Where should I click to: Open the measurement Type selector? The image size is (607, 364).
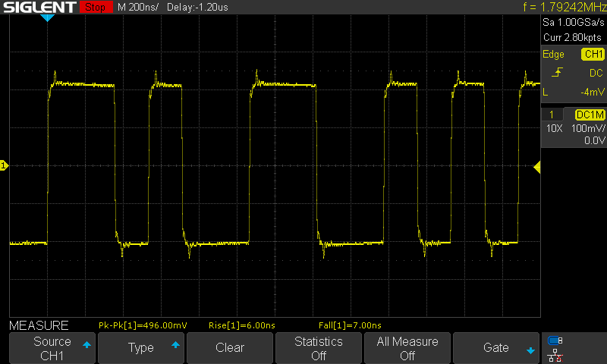[141, 348]
